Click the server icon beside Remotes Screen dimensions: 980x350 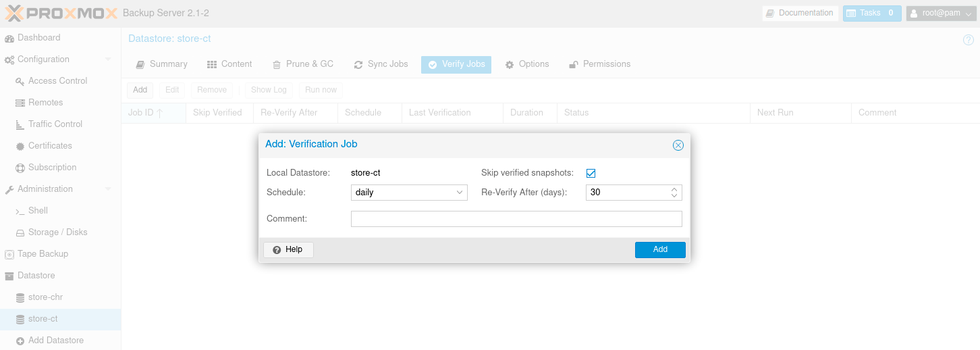20,103
